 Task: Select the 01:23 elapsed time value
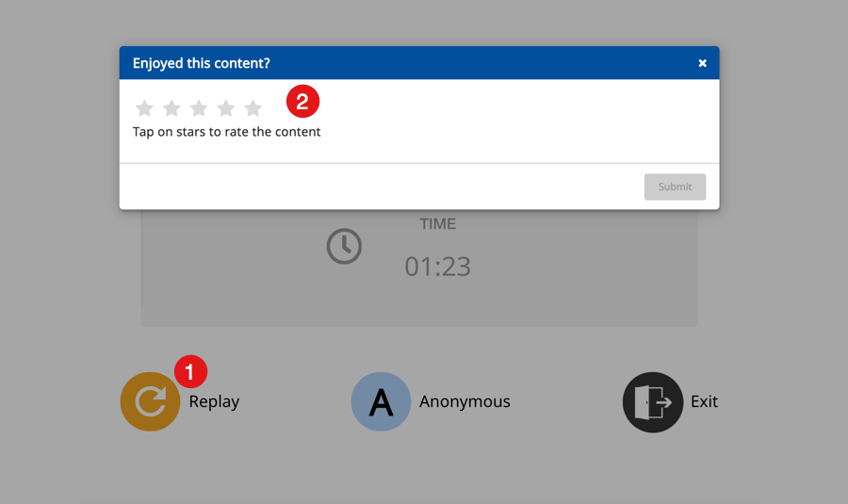click(x=437, y=267)
